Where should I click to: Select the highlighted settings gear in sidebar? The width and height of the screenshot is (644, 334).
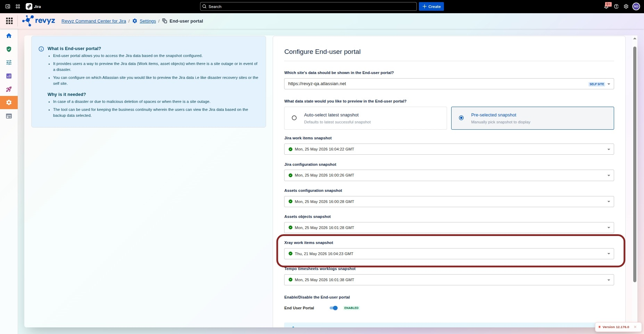(9, 103)
